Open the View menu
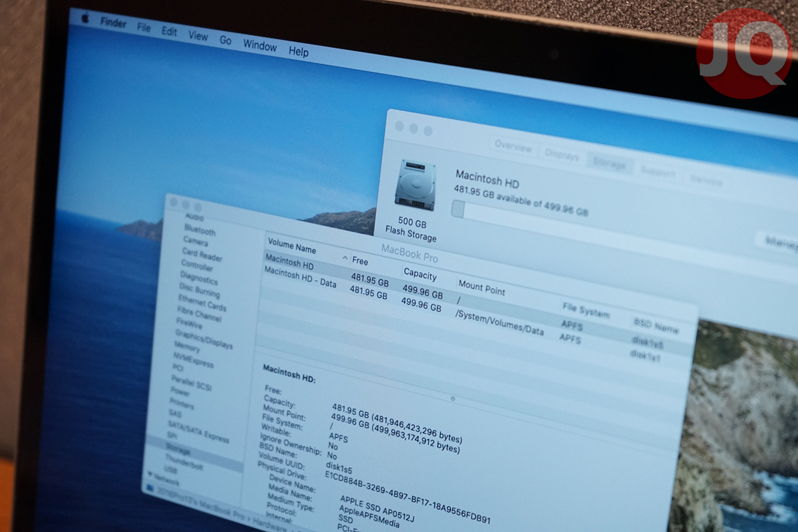 (198, 36)
